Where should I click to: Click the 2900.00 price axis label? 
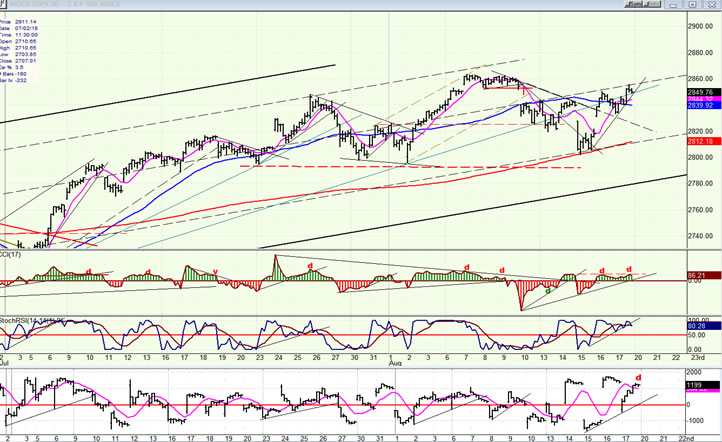click(x=700, y=26)
